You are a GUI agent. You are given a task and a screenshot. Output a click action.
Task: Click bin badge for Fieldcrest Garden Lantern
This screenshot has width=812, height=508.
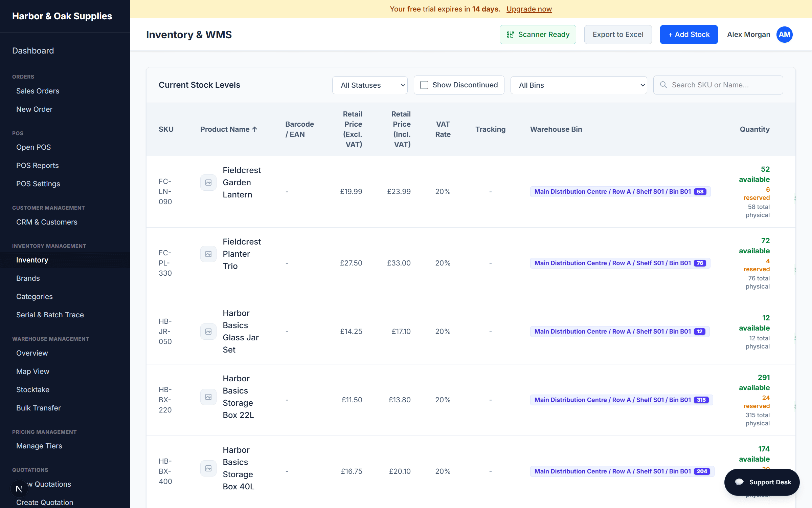click(x=620, y=191)
